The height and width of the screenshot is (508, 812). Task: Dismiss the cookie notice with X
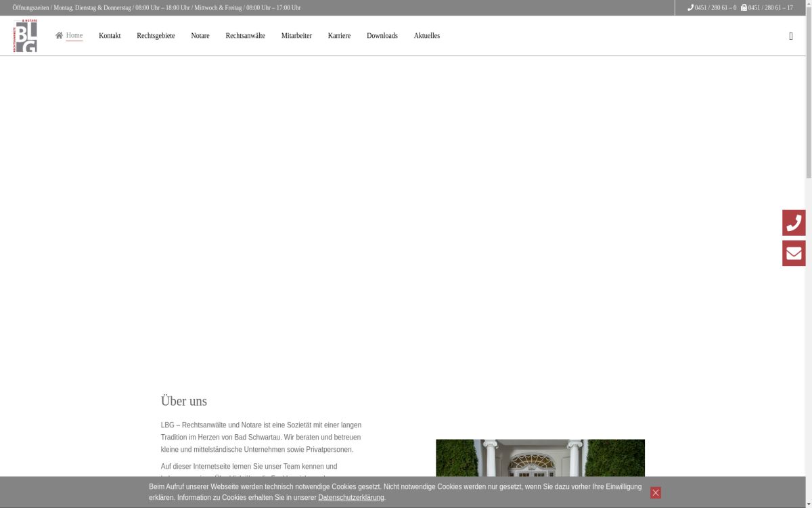tap(656, 492)
